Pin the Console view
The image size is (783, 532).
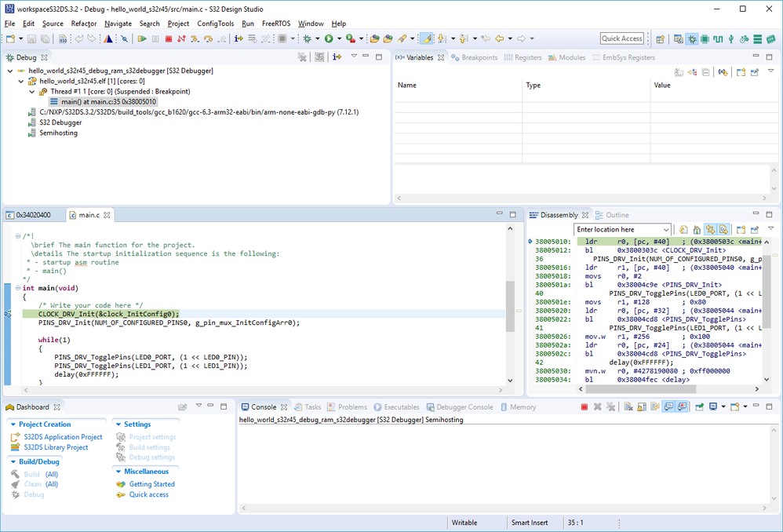[x=700, y=406]
